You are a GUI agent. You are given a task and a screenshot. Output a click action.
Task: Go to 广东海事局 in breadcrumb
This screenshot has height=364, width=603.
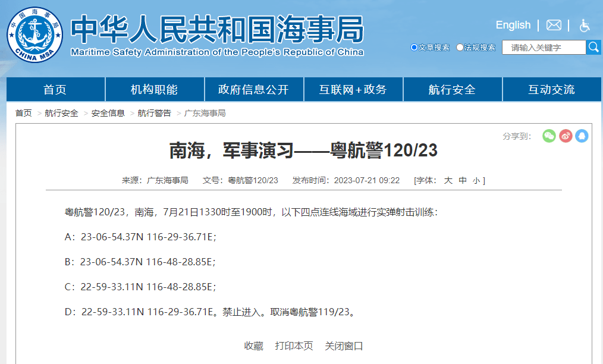(x=205, y=113)
